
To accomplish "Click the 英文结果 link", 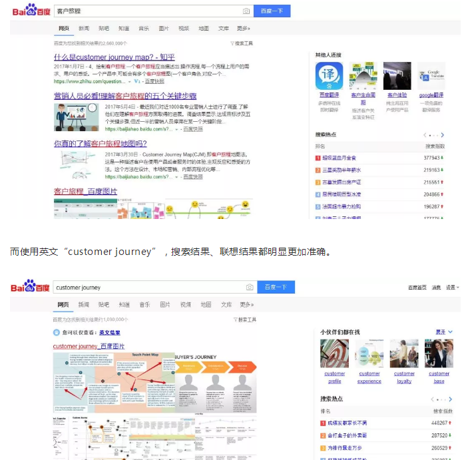I will [110, 332].
